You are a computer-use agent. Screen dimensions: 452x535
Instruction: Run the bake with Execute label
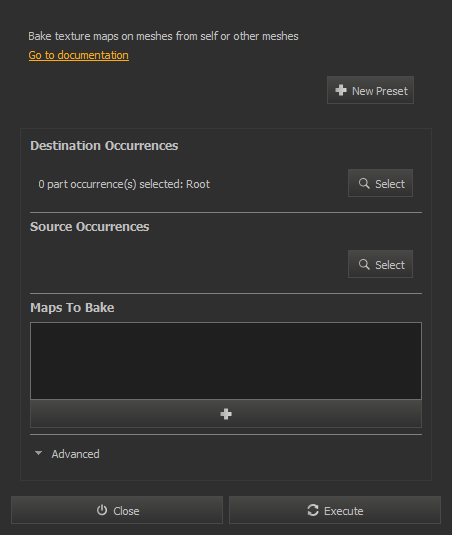[x=344, y=511]
